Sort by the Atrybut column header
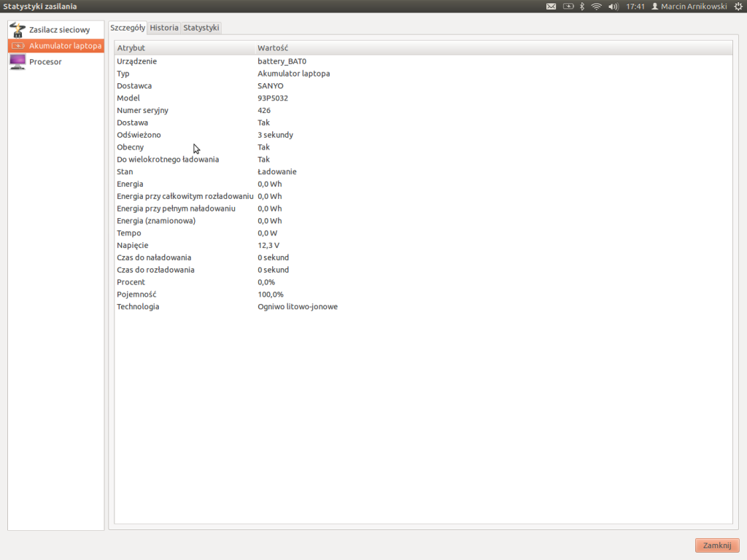 [185, 47]
